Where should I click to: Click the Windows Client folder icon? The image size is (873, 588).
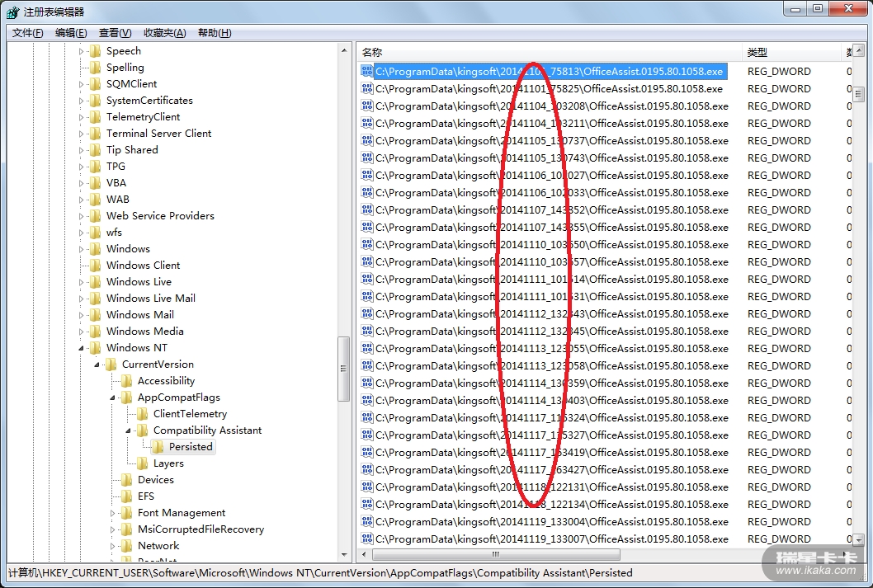click(x=96, y=266)
